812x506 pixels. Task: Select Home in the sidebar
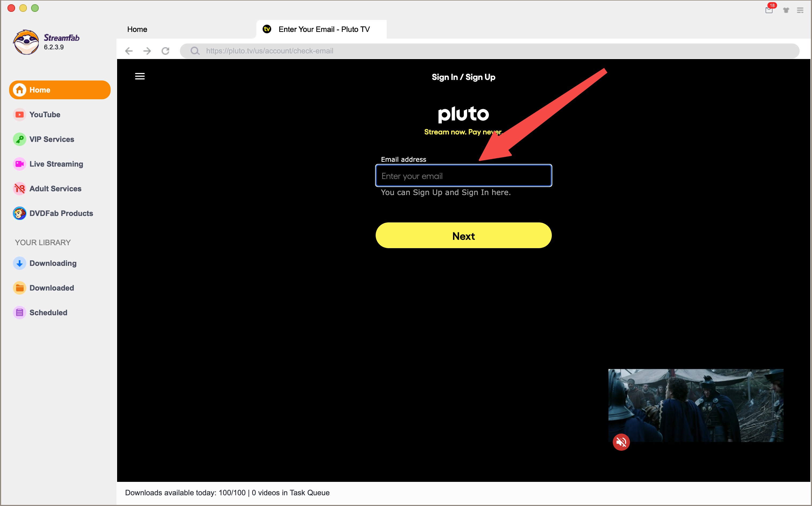tap(60, 90)
